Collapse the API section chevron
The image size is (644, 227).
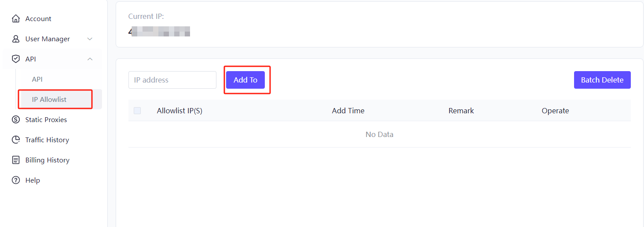click(90, 59)
